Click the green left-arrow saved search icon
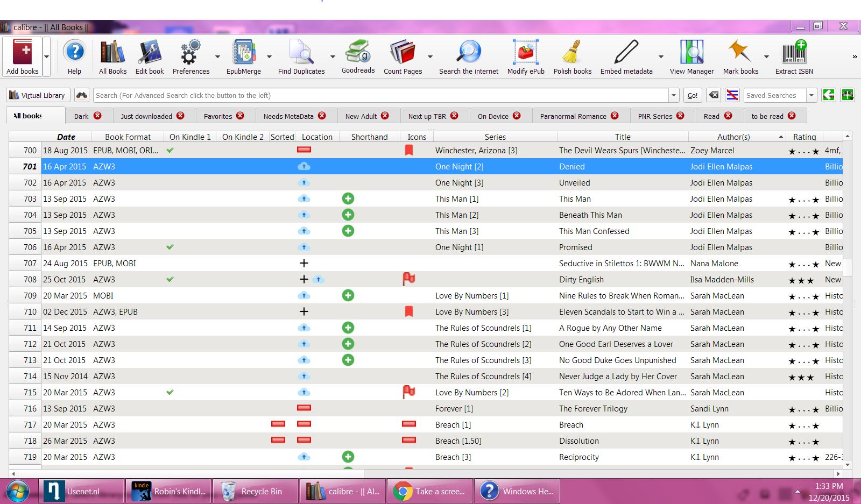 (x=829, y=95)
